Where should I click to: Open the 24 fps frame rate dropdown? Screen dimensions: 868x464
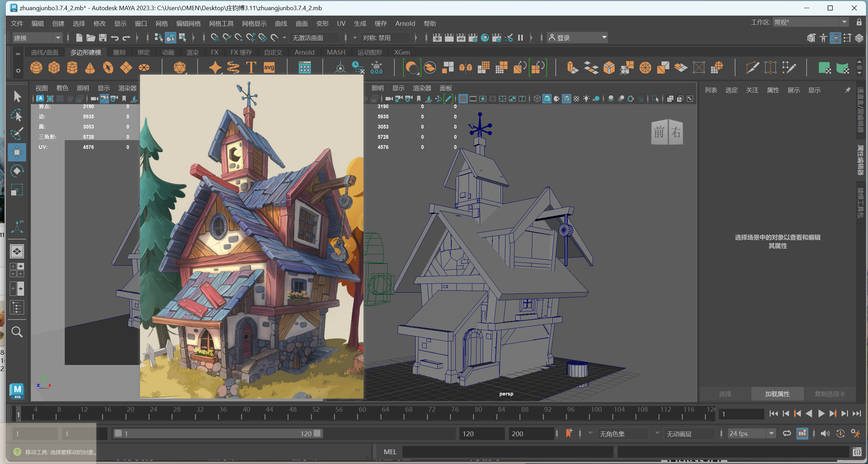click(x=752, y=434)
